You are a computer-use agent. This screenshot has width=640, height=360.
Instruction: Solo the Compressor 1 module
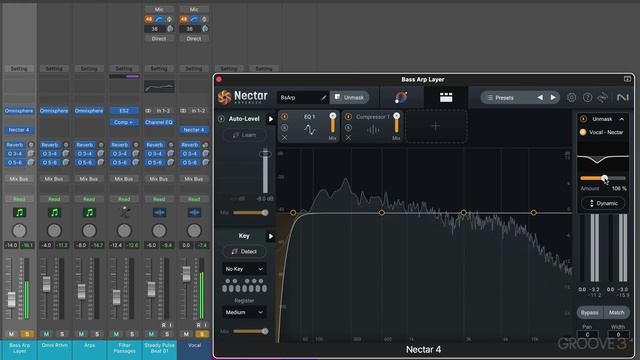coord(348,127)
